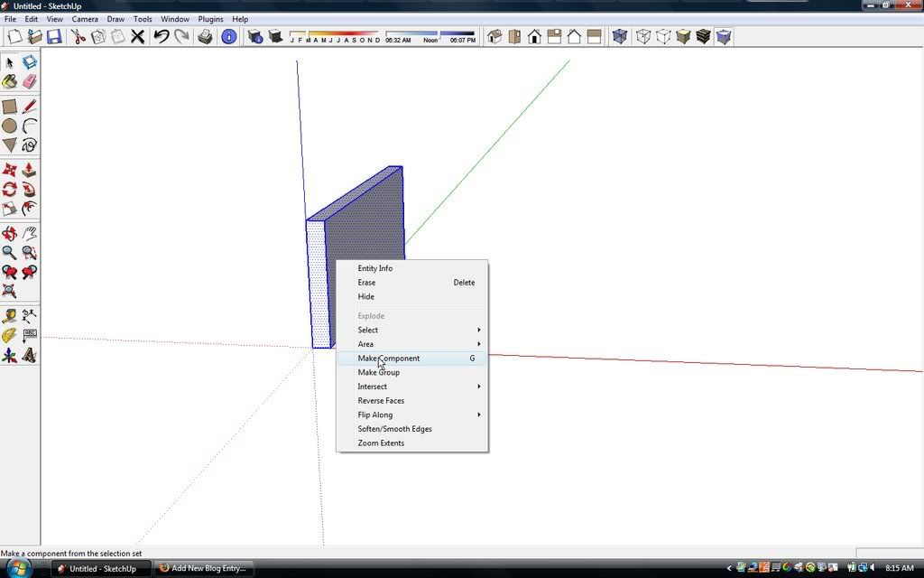Expand the Select submenu
Screen dimensions: 924x578
[x=412, y=330]
